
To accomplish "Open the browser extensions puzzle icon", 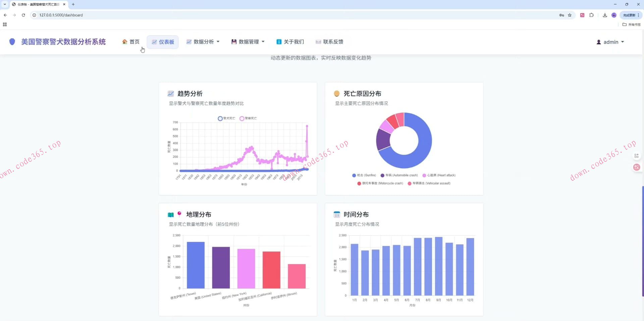I will point(591,15).
